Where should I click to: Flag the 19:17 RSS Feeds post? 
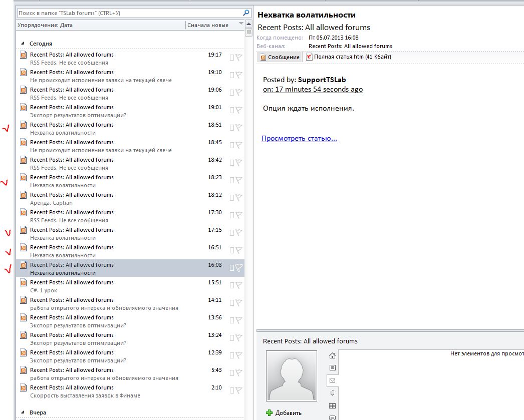pyautogui.click(x=239, y=58)
